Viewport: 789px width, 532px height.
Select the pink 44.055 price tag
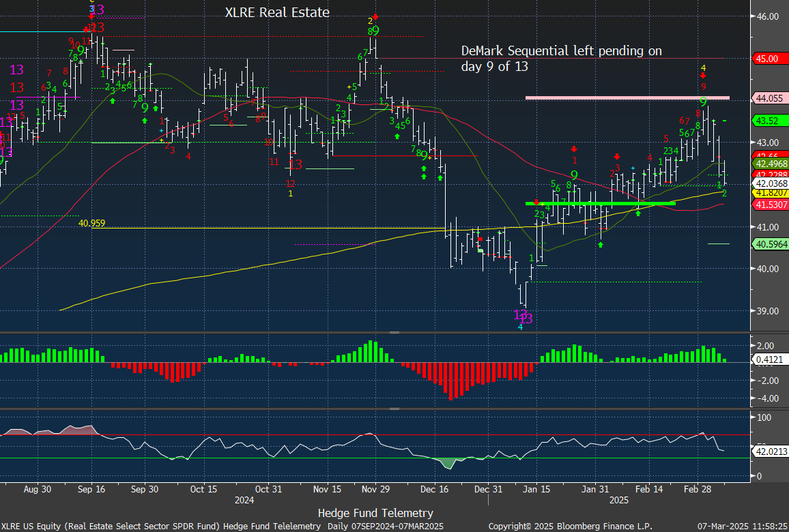click(769, 98)
